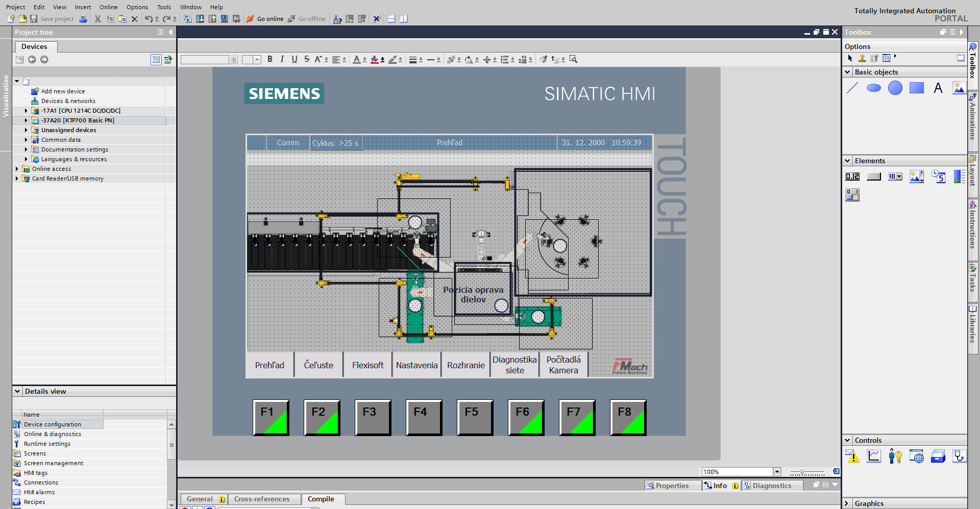This screenshot has height=509, width=980.
Task: Select the Ellipse basic object
Action: tap(874, 88)
